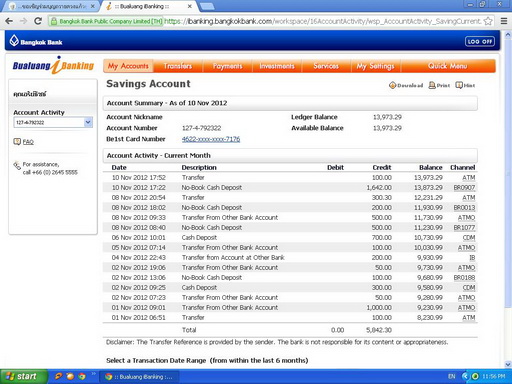Click the Bualuang iBanking logo
The image size is (512, 384).
(53, 65)
